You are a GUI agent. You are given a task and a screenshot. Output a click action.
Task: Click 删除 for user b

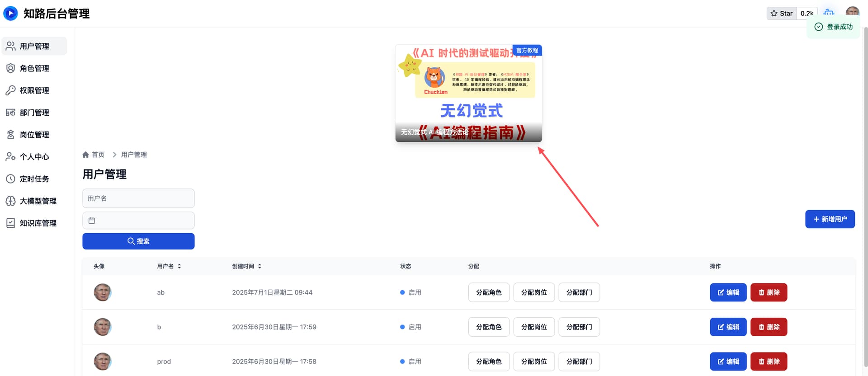tap(769, 327)
